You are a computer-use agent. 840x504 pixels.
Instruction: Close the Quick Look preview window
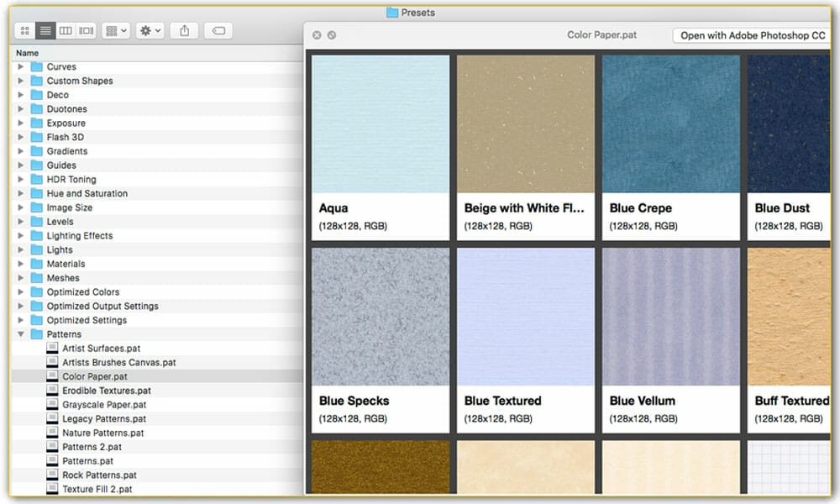point(317,35)
